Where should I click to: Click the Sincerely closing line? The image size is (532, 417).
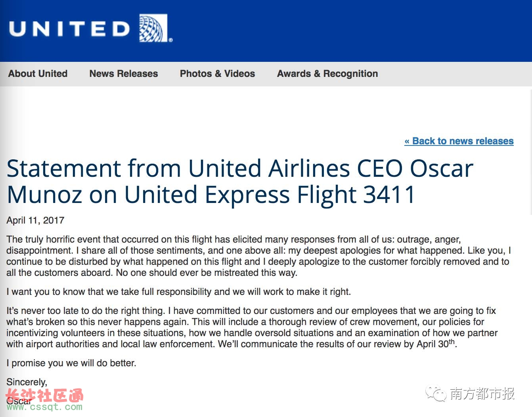[x=27, y=382]
